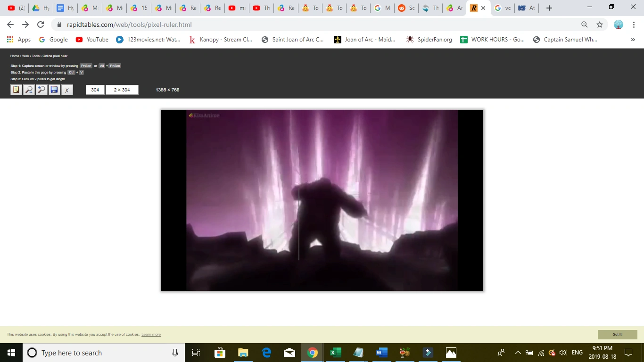Open Task View from the taskbar
This screenshot has height=362, width=644.
pyautogui.click(x=196, y=353)
